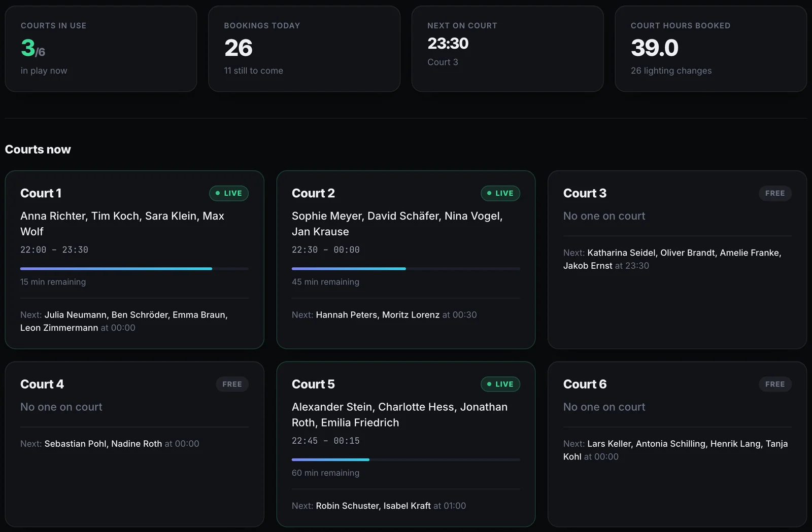Select the "Court 6" card title

585,384
